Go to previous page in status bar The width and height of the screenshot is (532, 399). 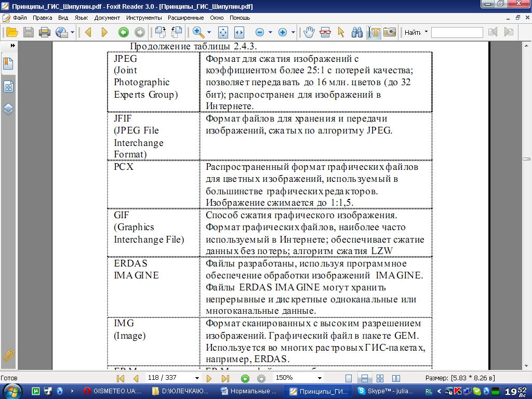click(x=136, y=378)
